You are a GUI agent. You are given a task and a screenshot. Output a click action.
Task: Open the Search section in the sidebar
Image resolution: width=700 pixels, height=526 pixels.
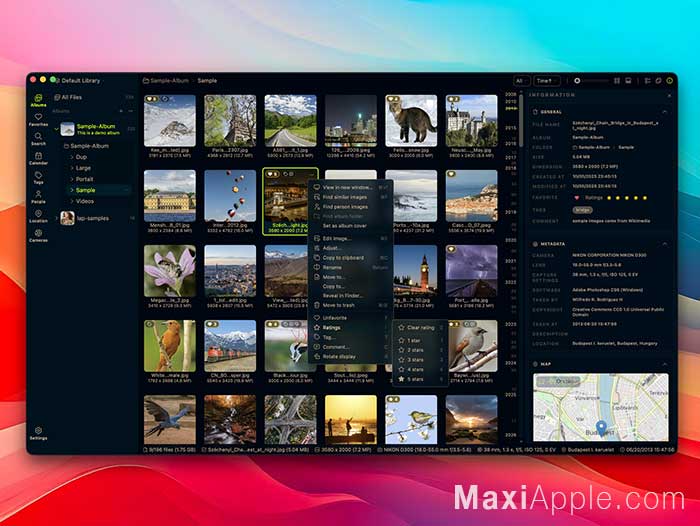tap(38, 139)
